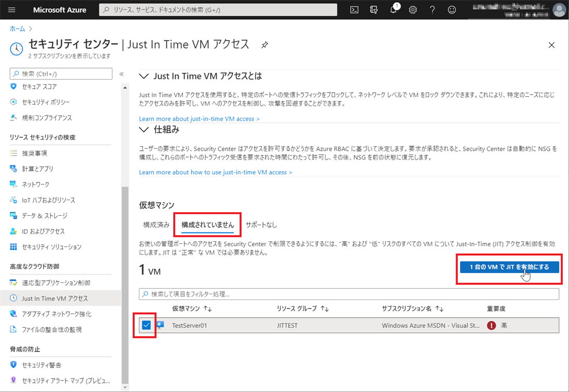Click the sidebar scrollbar thumb
Screen dimensions: 569x392
[125, 285]
